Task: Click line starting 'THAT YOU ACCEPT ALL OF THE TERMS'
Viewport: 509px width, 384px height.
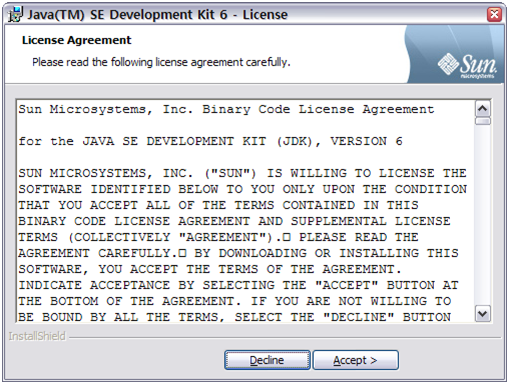Action: pyautogui.click(x=218, y=205)
